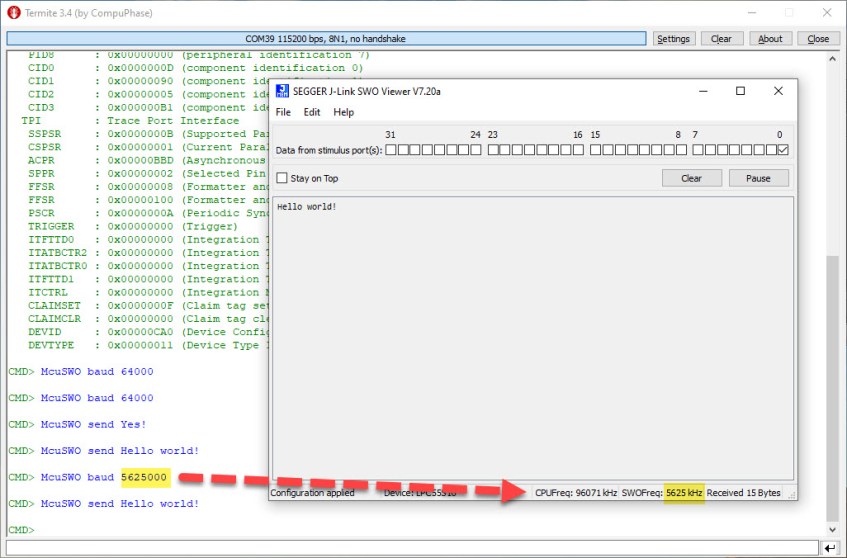Open Termite Settings
The image size is (847, 558).
coord(673,39)
